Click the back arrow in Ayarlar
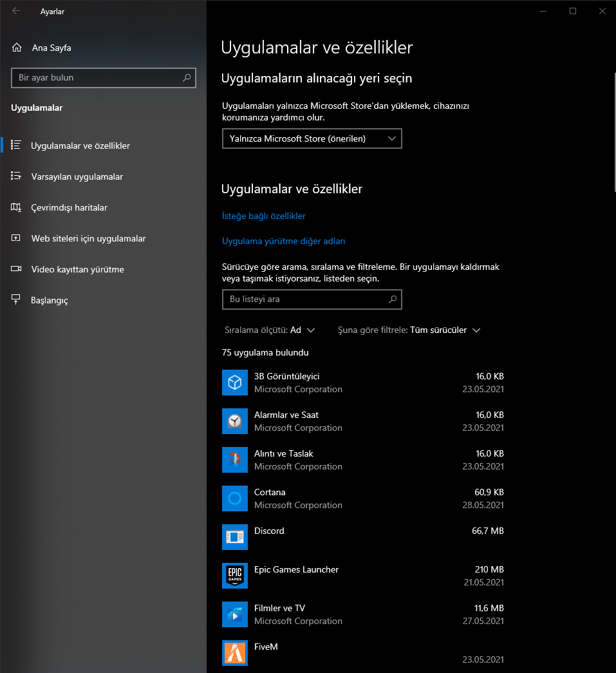The width and height of the screenshot is (616, 673). point(16,11)
